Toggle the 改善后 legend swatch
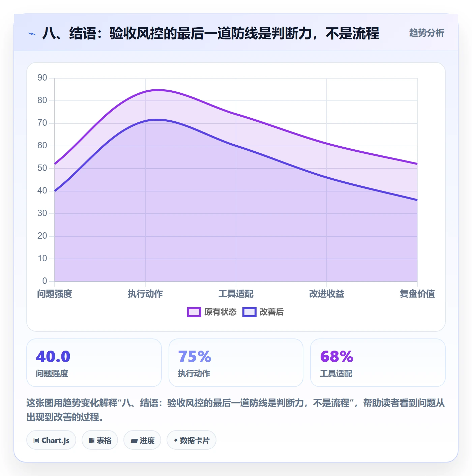This screenshot has height=476, width=472. [249, 312]
